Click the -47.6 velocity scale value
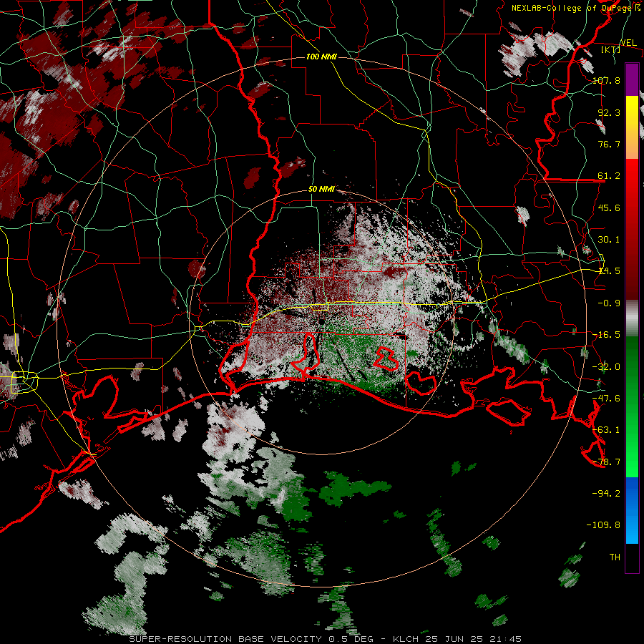This screenshot has height=644, width=644. [606, 399]
